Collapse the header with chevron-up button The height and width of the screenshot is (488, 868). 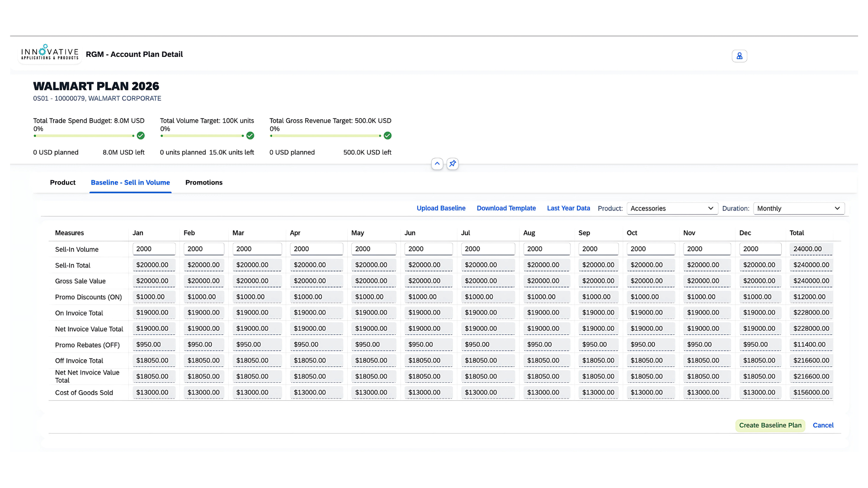click(x=437, y=164)
